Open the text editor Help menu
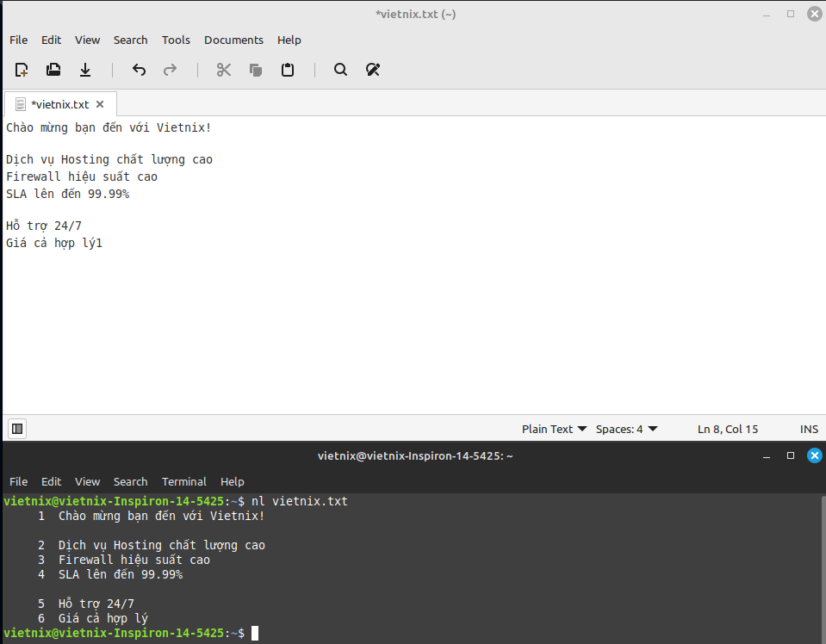Screen dimensions: 826x644 [289, 40]
